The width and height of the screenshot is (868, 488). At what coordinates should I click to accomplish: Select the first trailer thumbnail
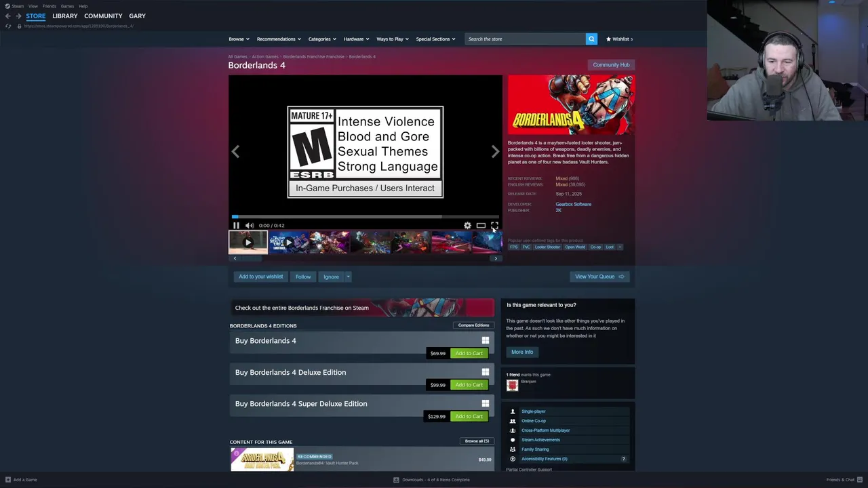point(248,242)
